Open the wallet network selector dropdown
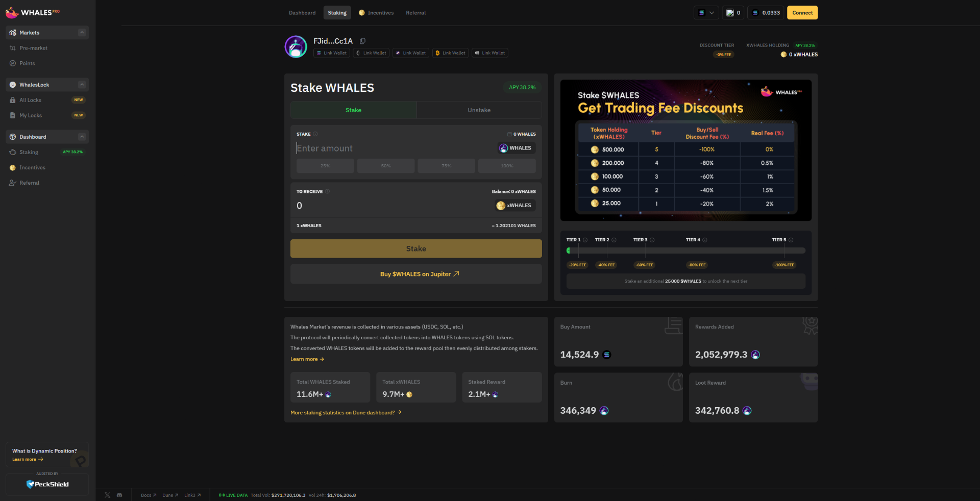Viewport: 980px width, 501px height. (x=706, y=13)
